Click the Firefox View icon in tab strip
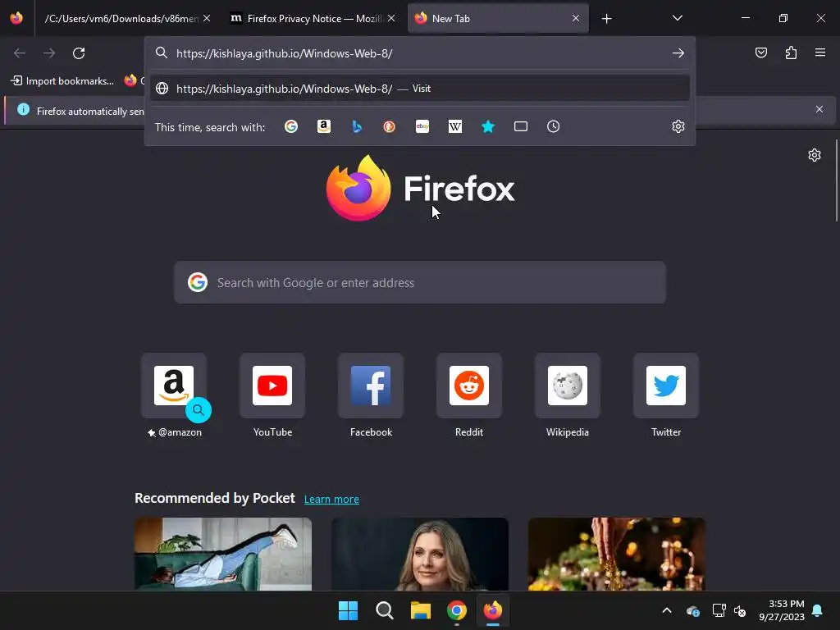Image resolution: width=840 pixels, height=630 pixels. pos(16,18)
